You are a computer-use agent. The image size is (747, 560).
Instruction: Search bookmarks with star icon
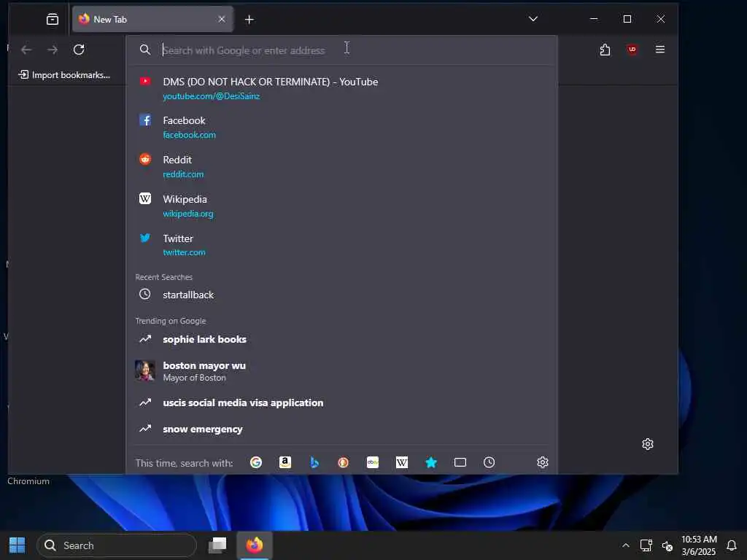click(431, 462)
